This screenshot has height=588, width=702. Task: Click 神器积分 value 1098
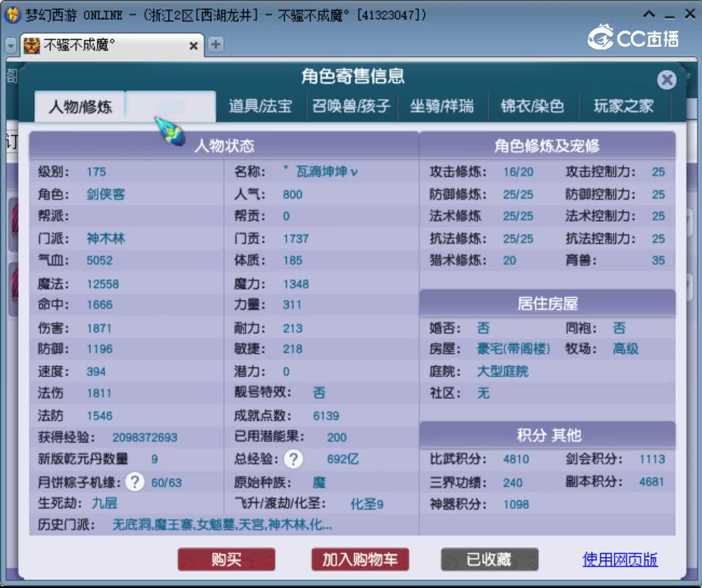[516, 504]
